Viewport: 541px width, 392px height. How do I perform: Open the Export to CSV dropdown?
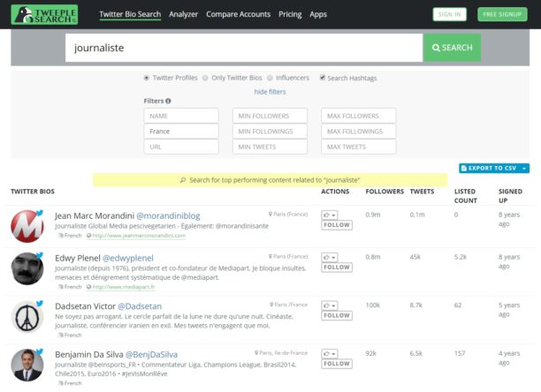pyautogui.click(x=494, y=168)
